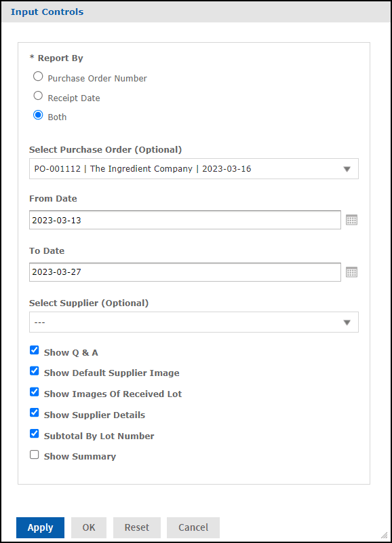Open the Select Purchase Order dropdown
This screenshot has width=392, height=543.
click(x=193, y=168)
